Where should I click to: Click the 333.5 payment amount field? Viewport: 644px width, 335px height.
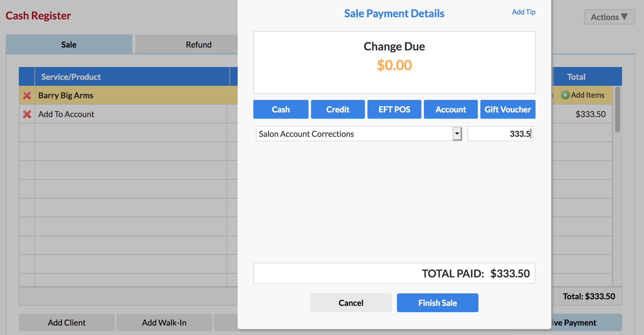[500, 134]
